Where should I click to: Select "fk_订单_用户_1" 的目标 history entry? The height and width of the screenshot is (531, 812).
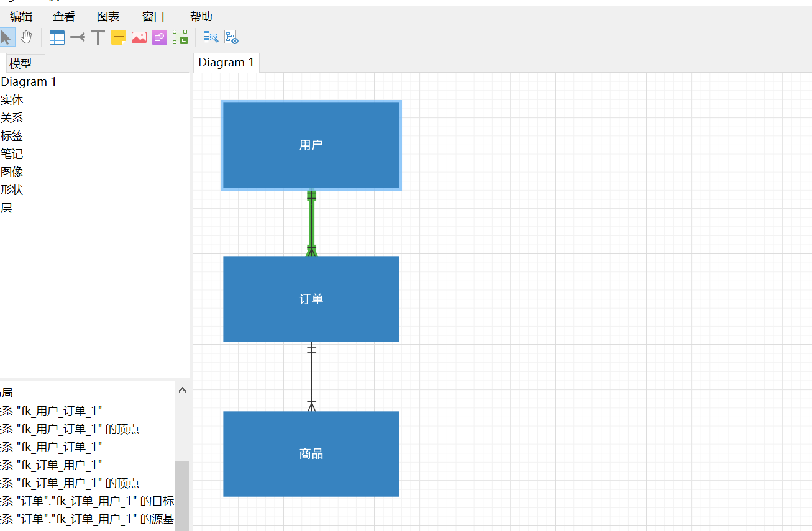(88, 501)
